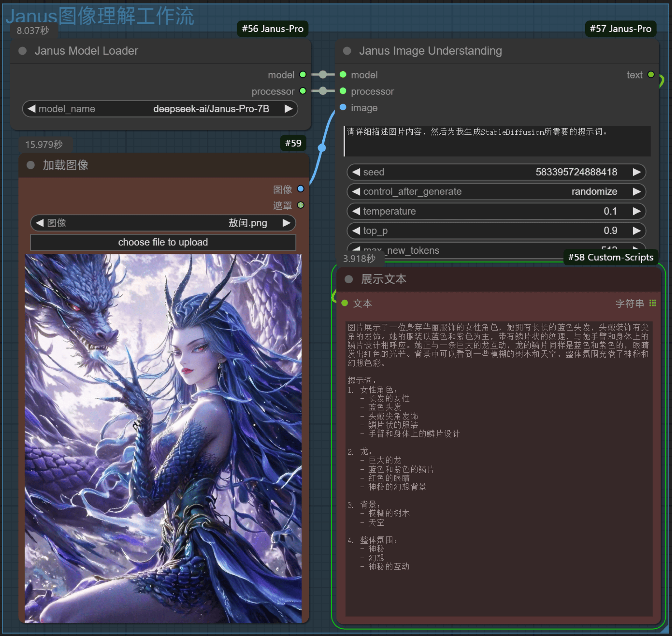The image size is (672, 636).
Task: Click the dragon lady image preview
Action: [163, 438]
